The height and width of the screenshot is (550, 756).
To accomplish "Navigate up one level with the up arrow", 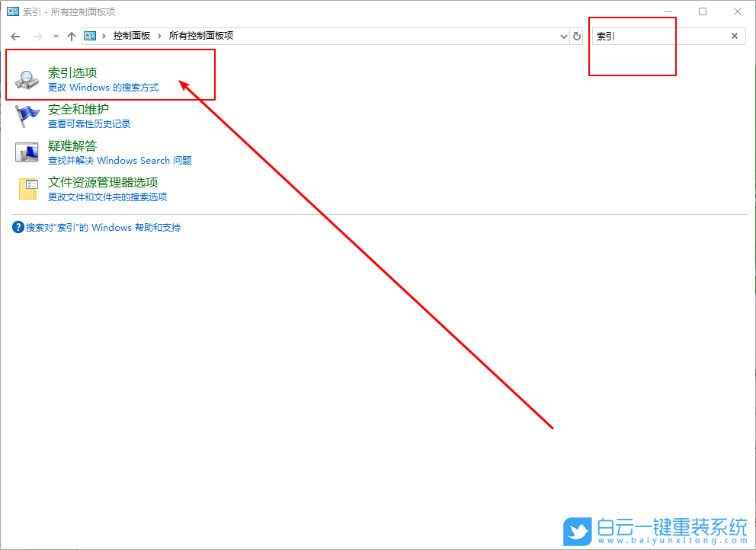I will [x=71, y=35].
